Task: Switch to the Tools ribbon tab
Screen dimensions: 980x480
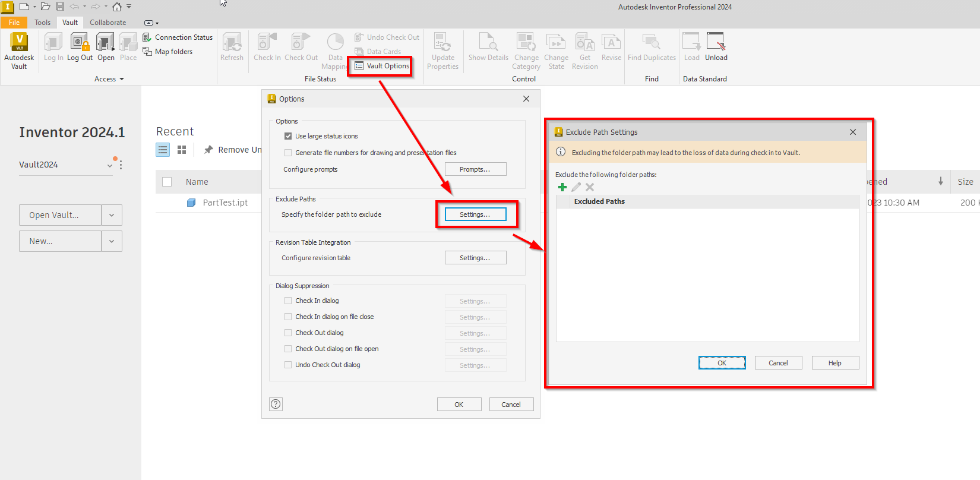Action: (42, 23)
